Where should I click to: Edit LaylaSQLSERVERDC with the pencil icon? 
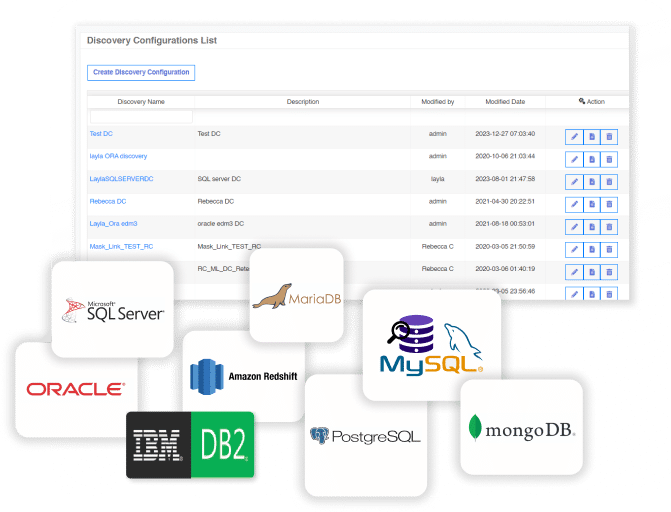coord(574,182)
